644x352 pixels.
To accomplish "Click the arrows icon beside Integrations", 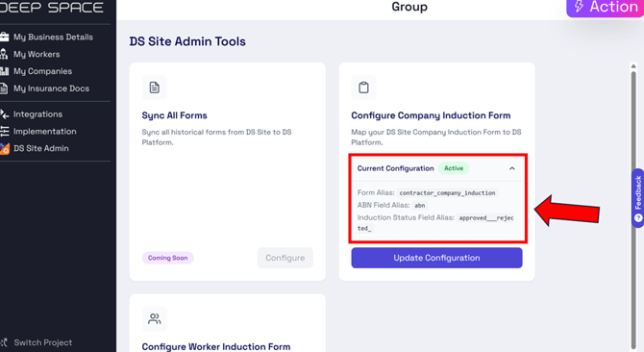I will click(4, 114).
